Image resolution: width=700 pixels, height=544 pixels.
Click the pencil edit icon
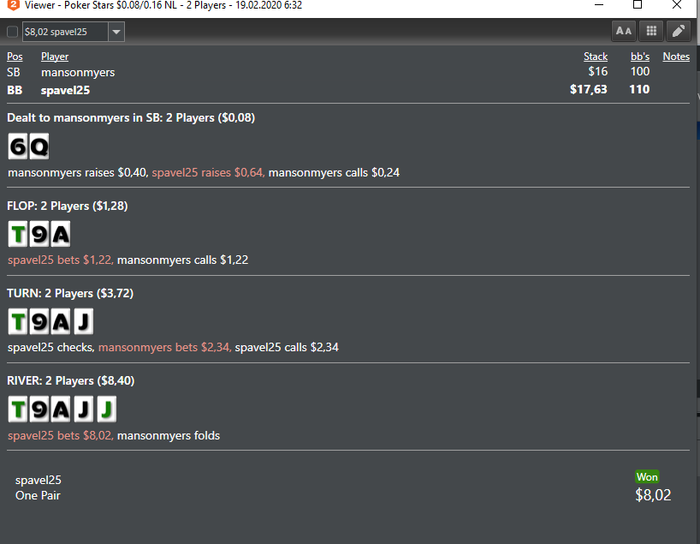(679, 31)
